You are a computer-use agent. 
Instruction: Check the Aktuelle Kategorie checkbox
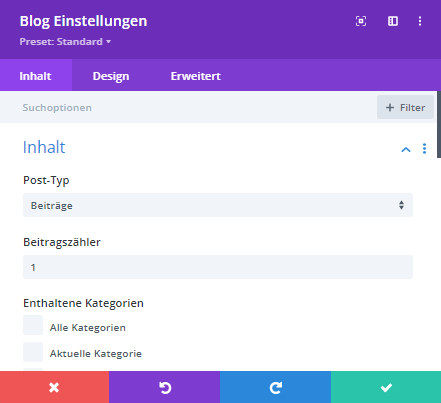tap(33, 352)
